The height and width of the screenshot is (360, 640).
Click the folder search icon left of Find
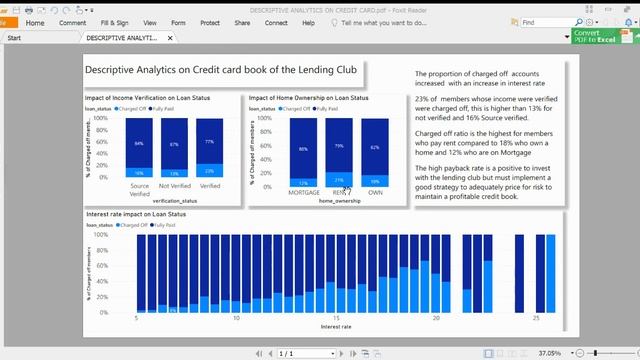tap(514, 22)
